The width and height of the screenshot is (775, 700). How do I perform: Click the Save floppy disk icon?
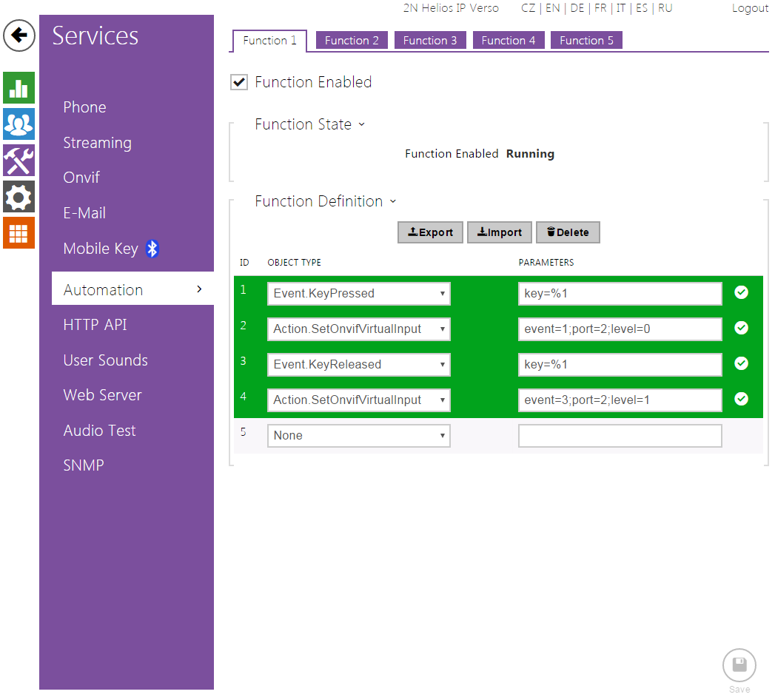pyautogui.click(x=739, y=664)
